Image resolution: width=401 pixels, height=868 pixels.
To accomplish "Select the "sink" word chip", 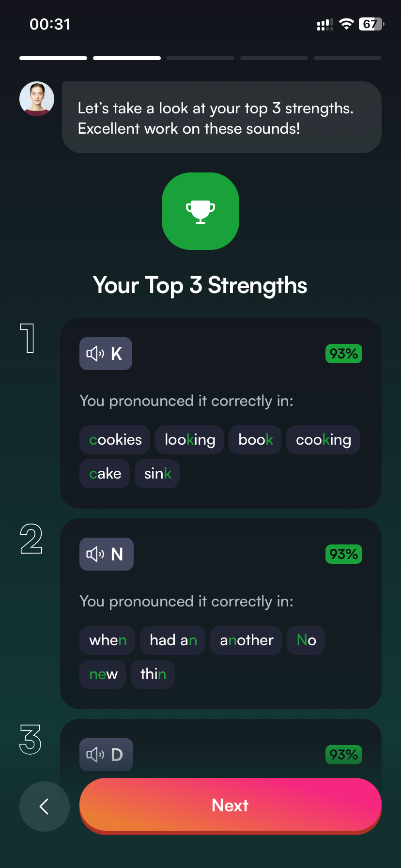I will [x=157, y=474].
